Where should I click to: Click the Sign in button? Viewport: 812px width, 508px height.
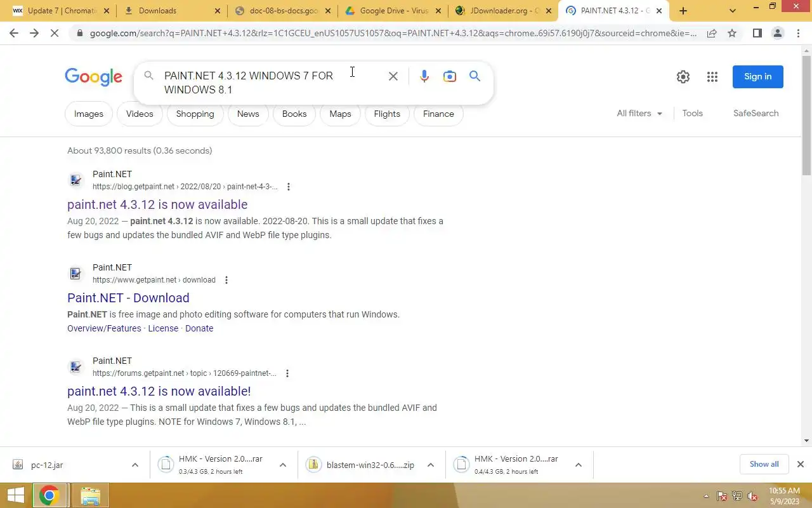758,77
